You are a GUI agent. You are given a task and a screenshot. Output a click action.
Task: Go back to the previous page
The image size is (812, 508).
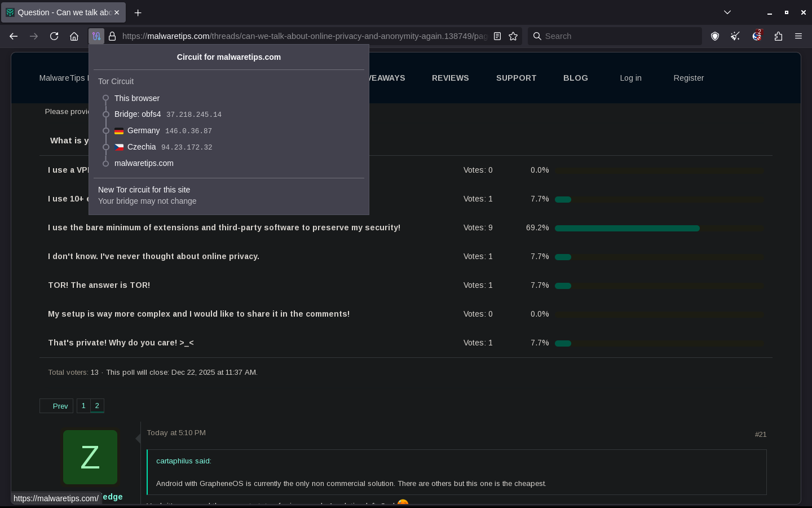click(x=14, y=36)
